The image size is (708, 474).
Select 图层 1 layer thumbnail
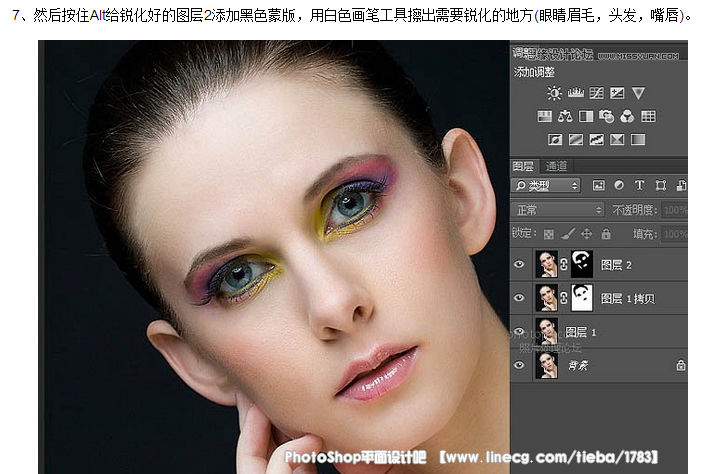pyautogui.click(x=546, y=332)
